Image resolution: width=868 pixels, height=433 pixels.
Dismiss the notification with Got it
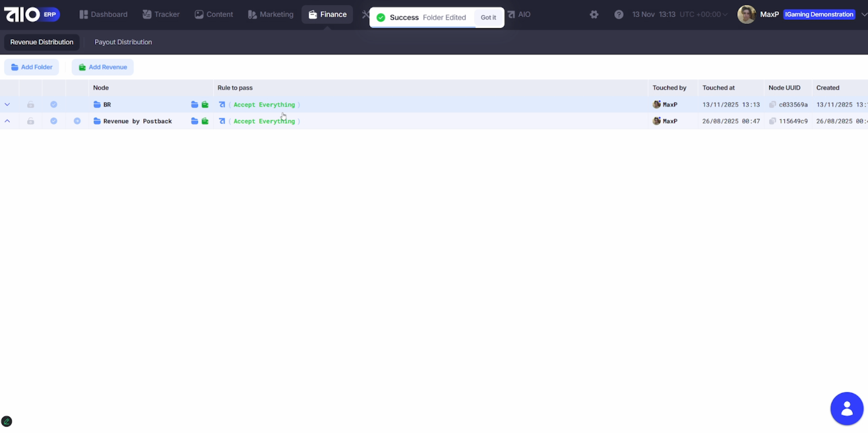pyautogui.click(x=488, y=17)
